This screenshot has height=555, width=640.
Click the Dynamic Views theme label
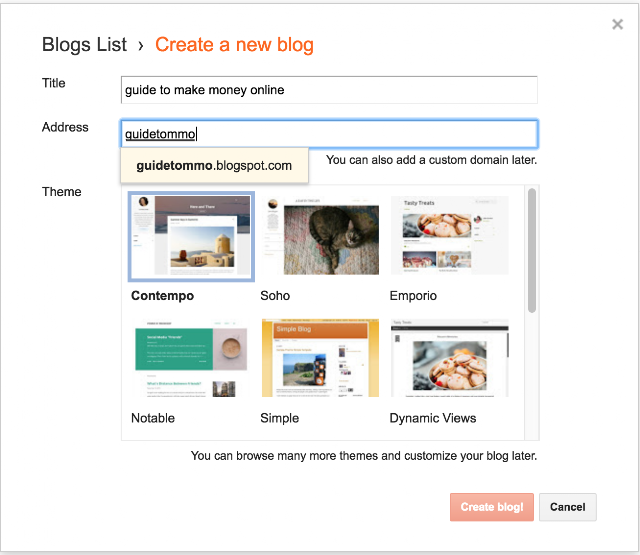(433, 418)
